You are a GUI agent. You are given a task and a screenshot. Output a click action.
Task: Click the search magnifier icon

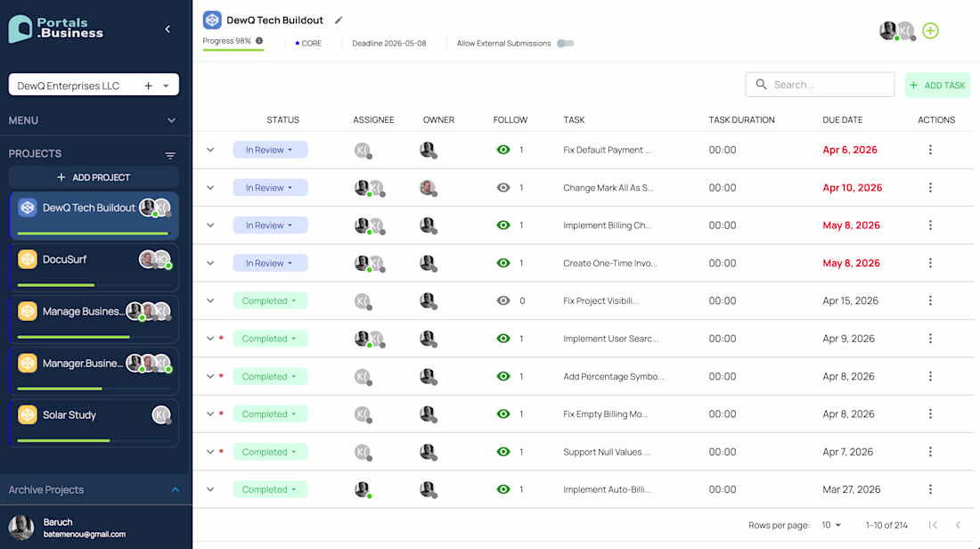coord(761,85)
